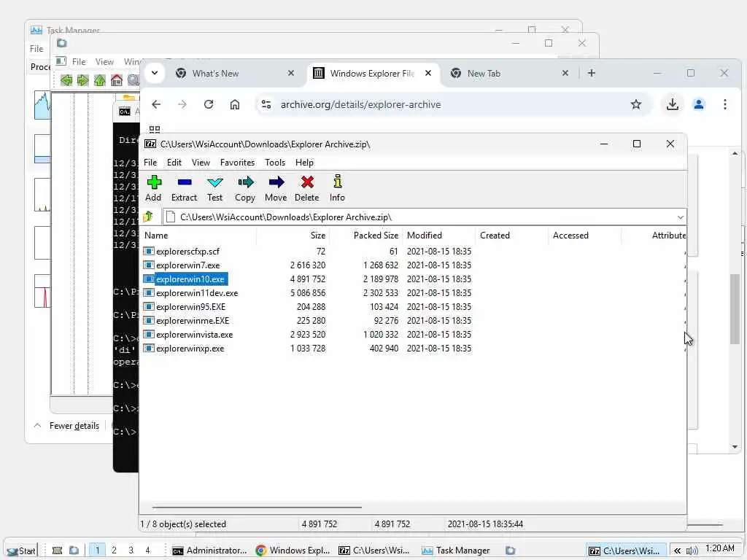Select explorerwin11dev.exe in the list
This screenshot has width=747, height=560.
pyautogui.click(x=197, y=293)
